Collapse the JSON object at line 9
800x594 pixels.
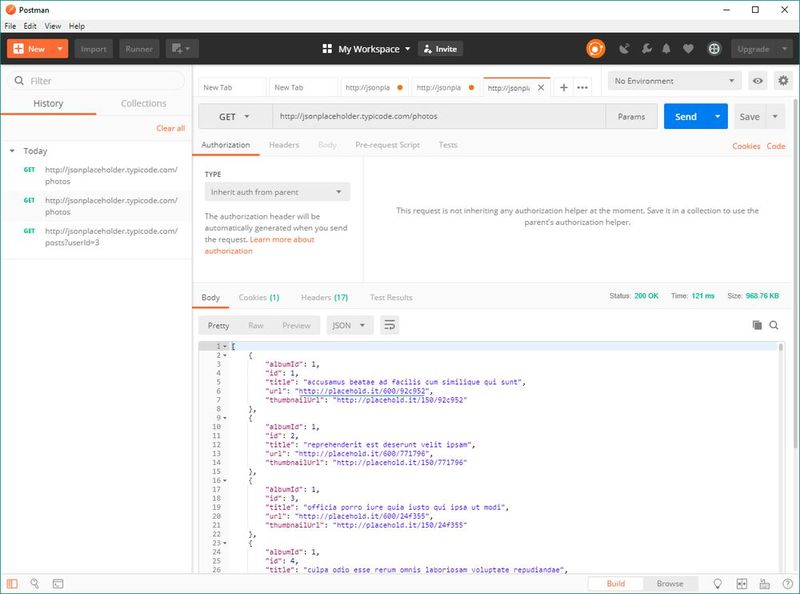tap(225, 418)
